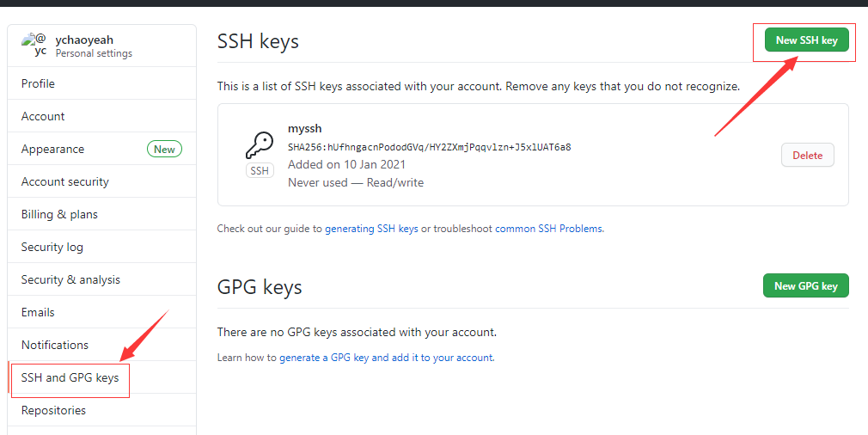868x435 pixels.
Task: Select Appearance in the sidebar
Action: click(102, 149)
